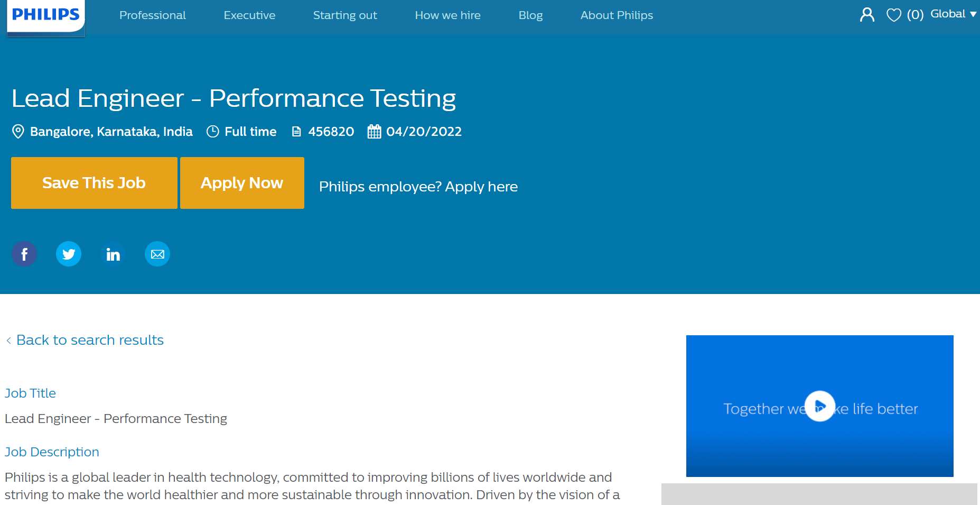Click the calendar icon beside the date
The width and height of the screenshot is (980, 505).
pos(374,132)
